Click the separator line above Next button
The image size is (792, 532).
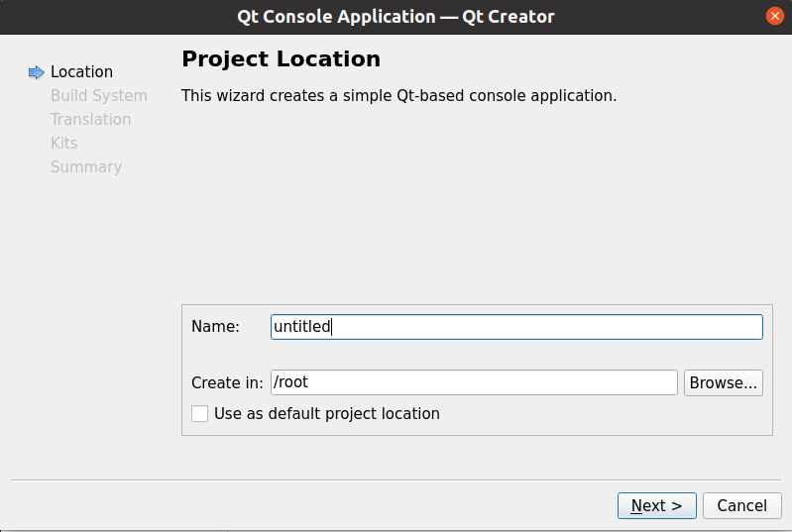(x=396, y=480)
